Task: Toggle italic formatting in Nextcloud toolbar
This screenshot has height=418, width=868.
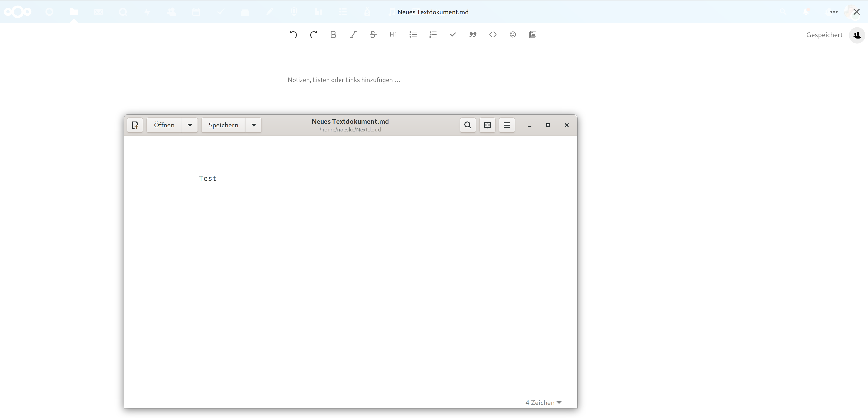Action: pos(353,35)
